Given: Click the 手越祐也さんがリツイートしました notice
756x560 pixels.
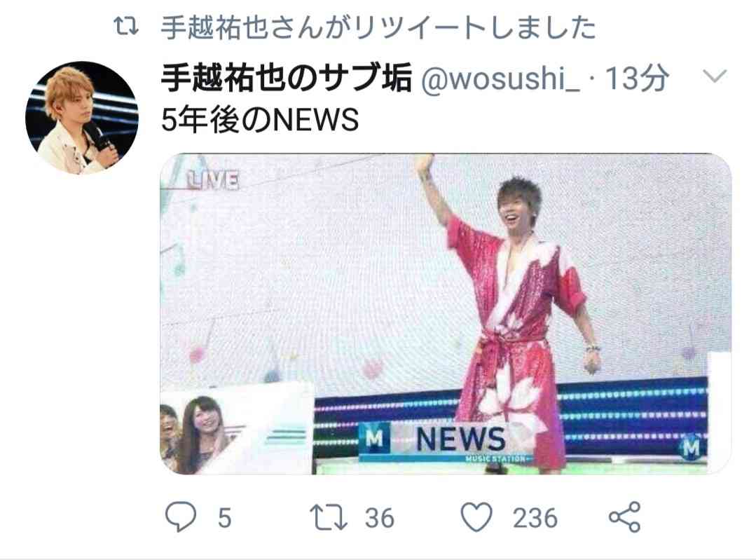Looking at the screenshot, I should (378, 27).
